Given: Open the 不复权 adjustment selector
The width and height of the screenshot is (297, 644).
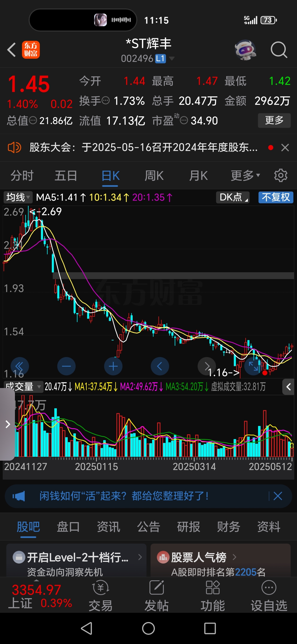Looking at the screenshot, I should point(276,197).
